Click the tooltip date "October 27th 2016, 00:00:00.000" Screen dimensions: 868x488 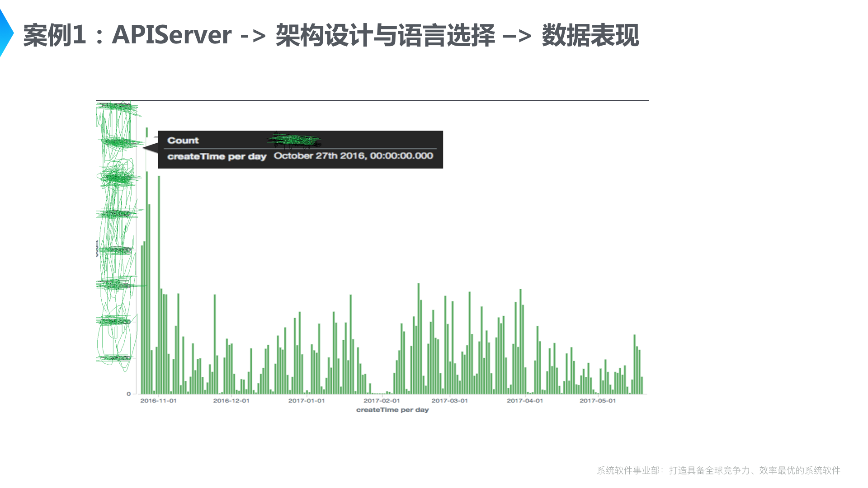point(354,156)
